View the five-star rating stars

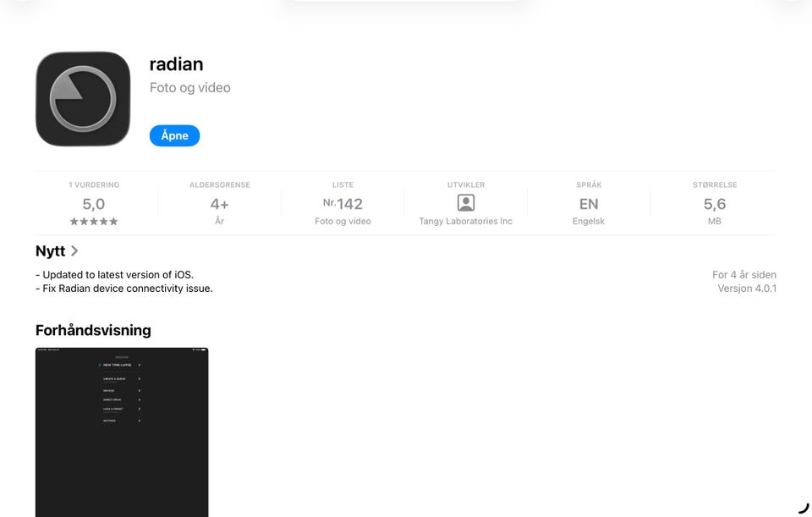click(x=94, y=222)
